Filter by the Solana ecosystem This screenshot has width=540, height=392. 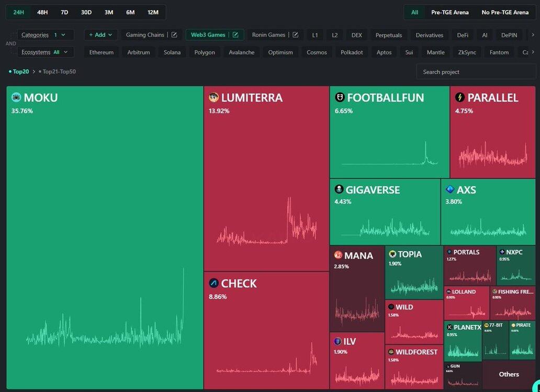pyautogui.click(x=172, y=52)
